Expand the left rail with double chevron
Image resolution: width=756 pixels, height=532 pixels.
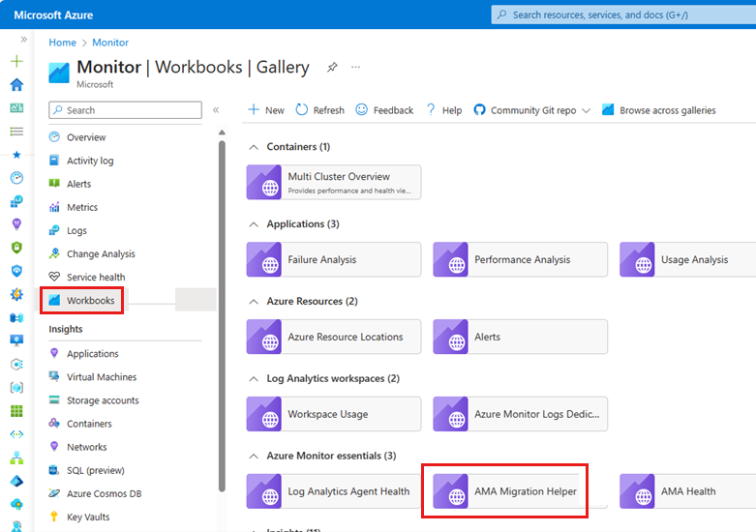tap(23, 39)
